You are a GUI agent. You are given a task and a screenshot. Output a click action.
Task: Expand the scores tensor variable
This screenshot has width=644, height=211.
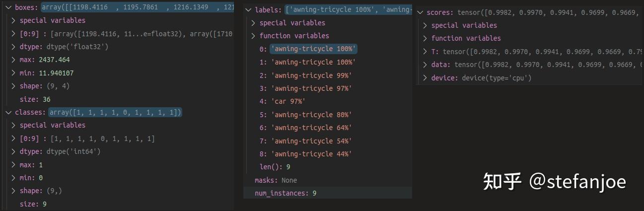pyautogui.click(x=420, y=12)
